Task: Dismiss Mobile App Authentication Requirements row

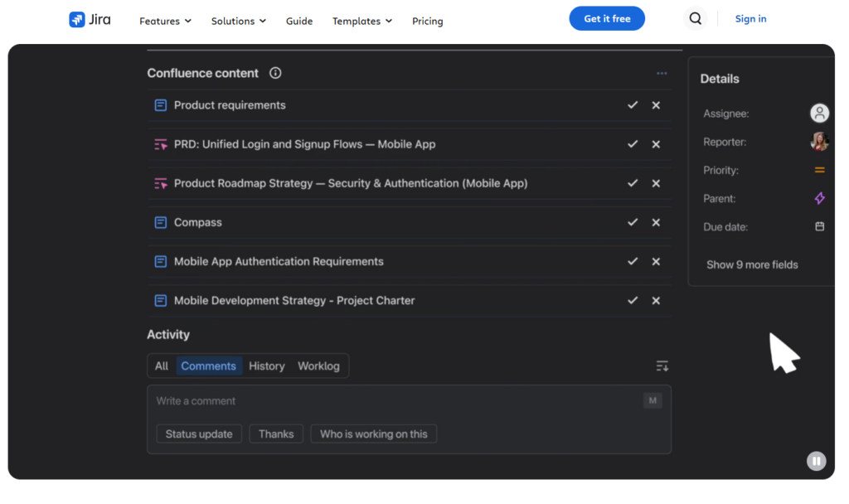Action: click(x=656, y=261)
